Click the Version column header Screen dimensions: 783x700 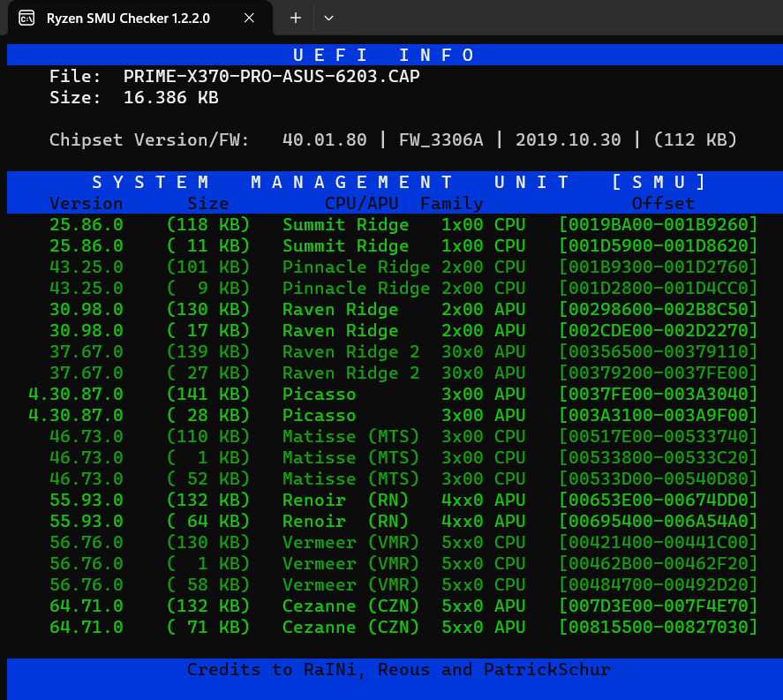(x=86, y=203)
